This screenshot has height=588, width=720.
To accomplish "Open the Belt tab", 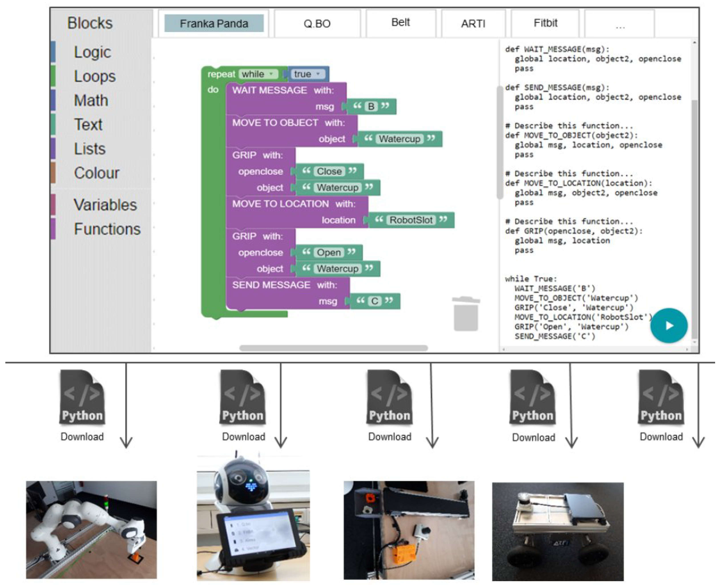I will (x=400, y=22).
